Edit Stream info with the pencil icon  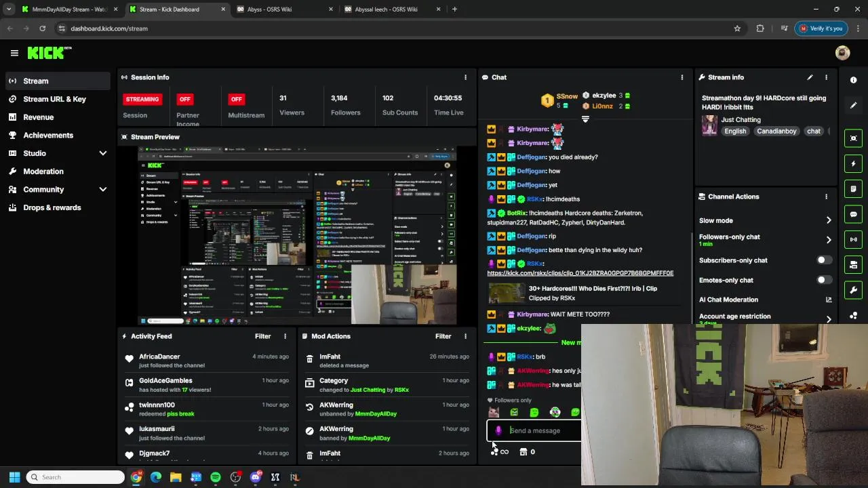tap(810, 77)
